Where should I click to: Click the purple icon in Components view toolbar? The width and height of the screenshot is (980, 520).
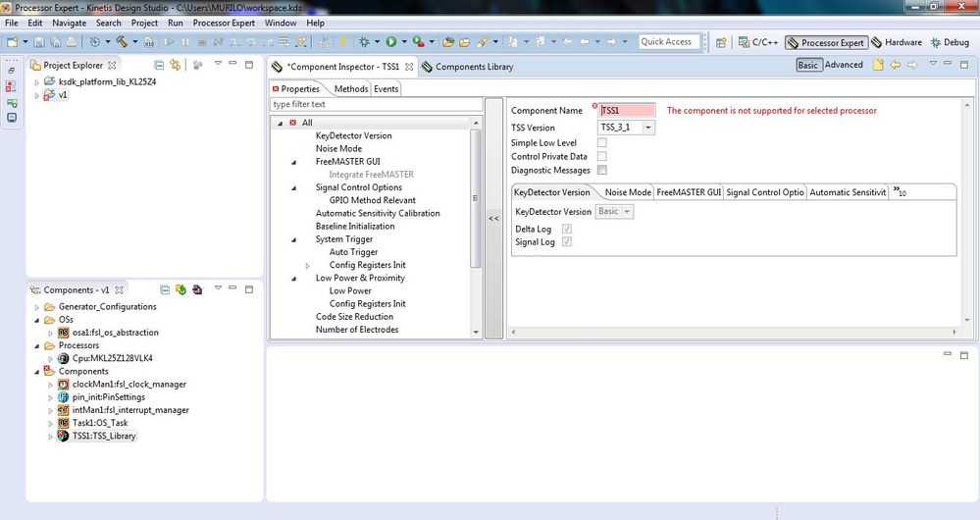pos(197,290)
